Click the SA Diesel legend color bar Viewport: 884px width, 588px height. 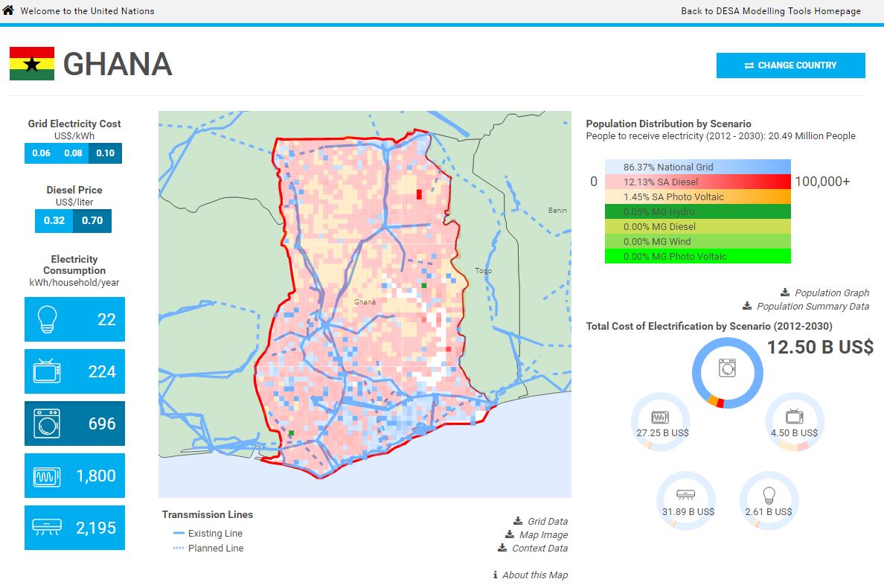[697, 182]
